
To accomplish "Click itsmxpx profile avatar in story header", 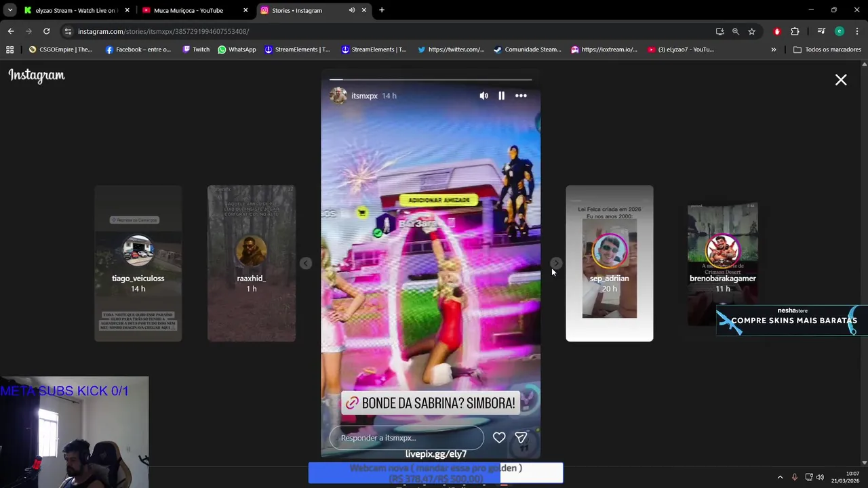I will [338, 96].
